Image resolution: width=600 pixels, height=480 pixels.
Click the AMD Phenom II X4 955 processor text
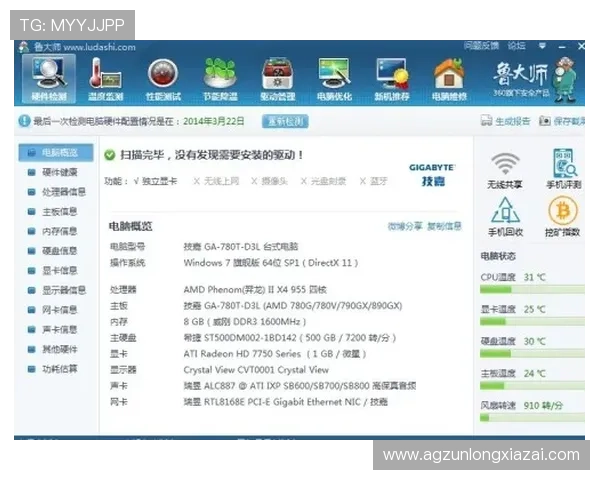pos(255,289)
